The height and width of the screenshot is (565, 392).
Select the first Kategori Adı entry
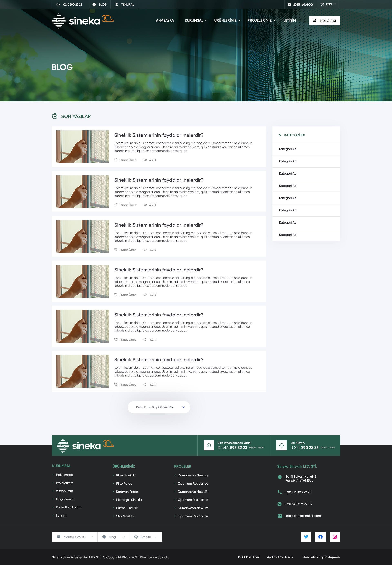pyautogui.click(x=288, y=149)
